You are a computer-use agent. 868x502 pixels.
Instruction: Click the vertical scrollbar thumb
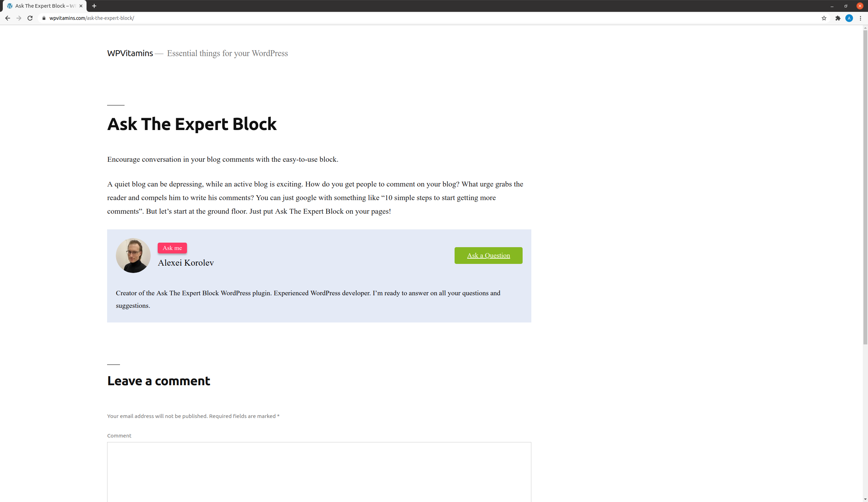pyautogui.click(x=865, y=188)
